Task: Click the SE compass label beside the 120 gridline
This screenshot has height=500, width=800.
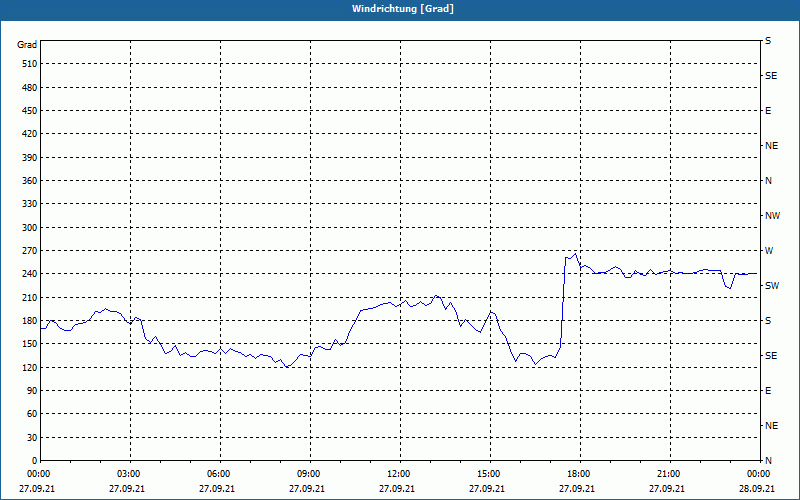Action: click(771, 356)
